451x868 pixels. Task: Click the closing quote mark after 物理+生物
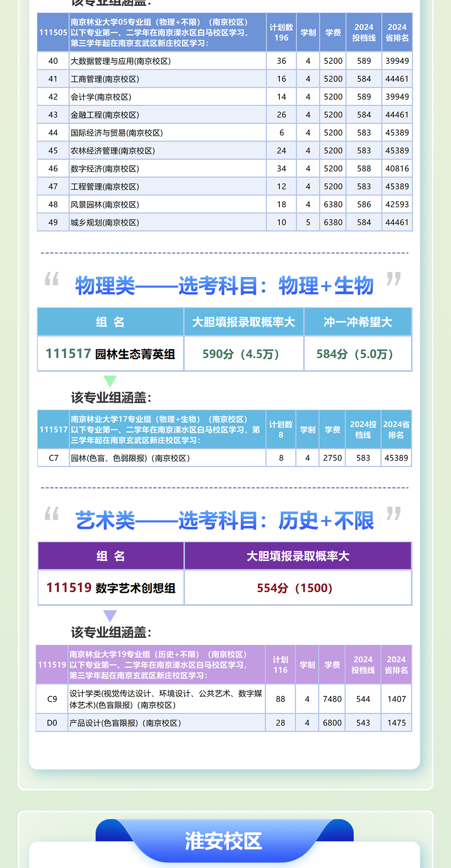(x=394, y=279)
